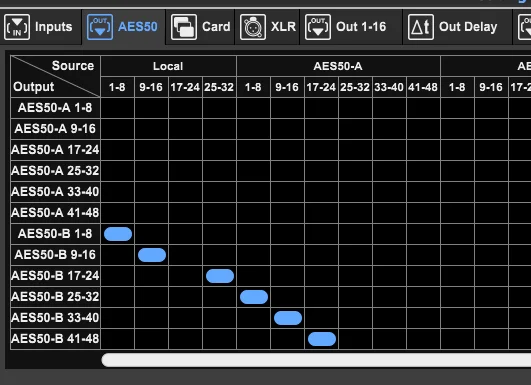Click the AES50-A 17-24 output row label
The height and width of the screenshot is (385, 531).
(x=55, y=150)
